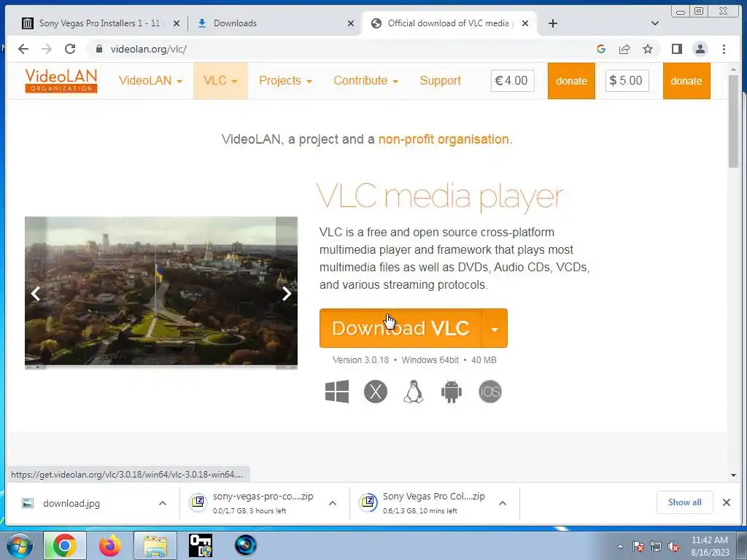Pick the Android robot icon
This screenshot has width=747, height=560.
coord(451,392)
